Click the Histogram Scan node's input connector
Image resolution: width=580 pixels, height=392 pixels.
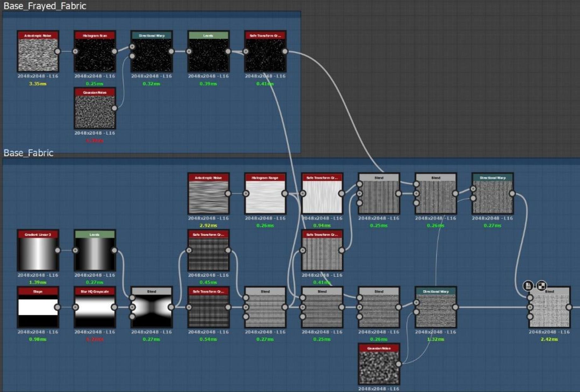(76, 51)
